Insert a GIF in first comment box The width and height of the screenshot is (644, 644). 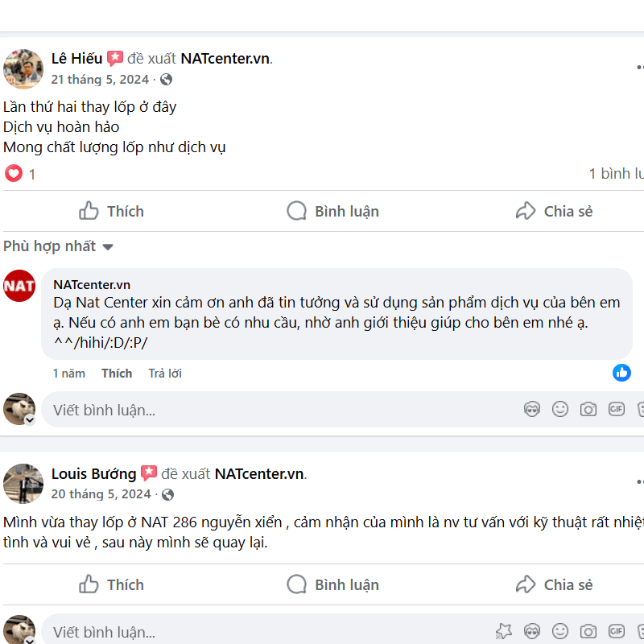click(617, 410)
